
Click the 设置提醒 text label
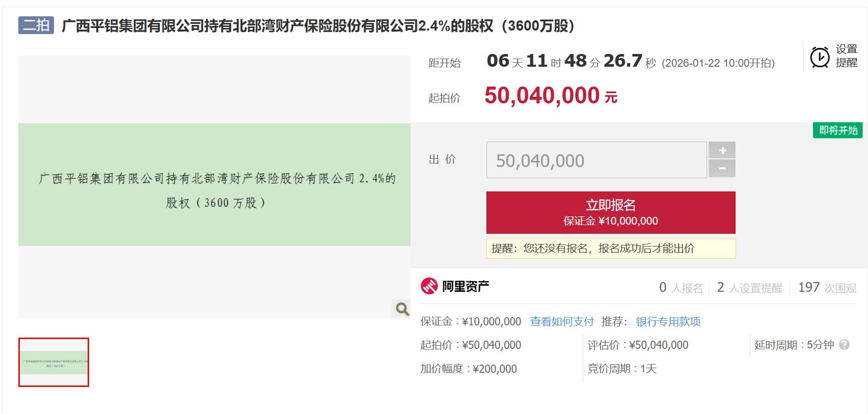846,56
